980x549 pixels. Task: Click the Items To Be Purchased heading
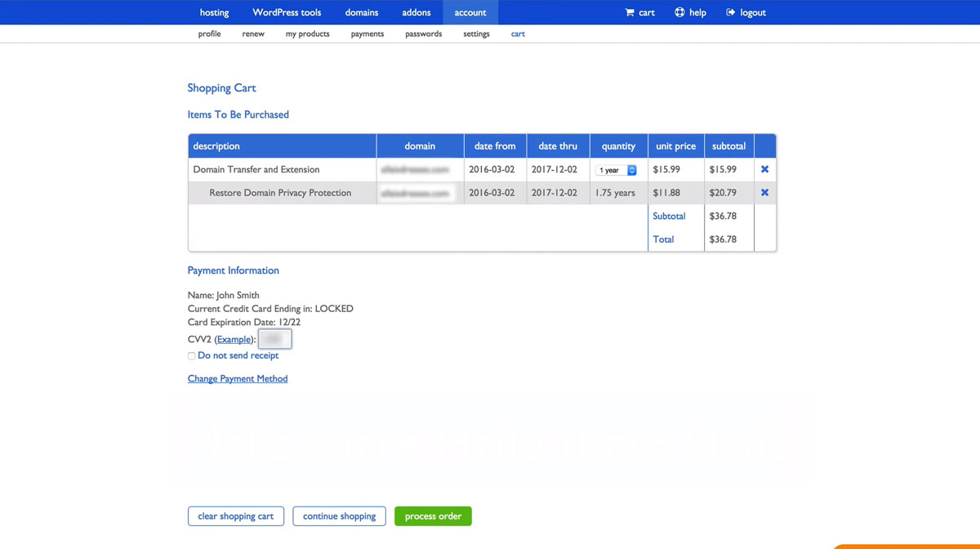[238, 115]
